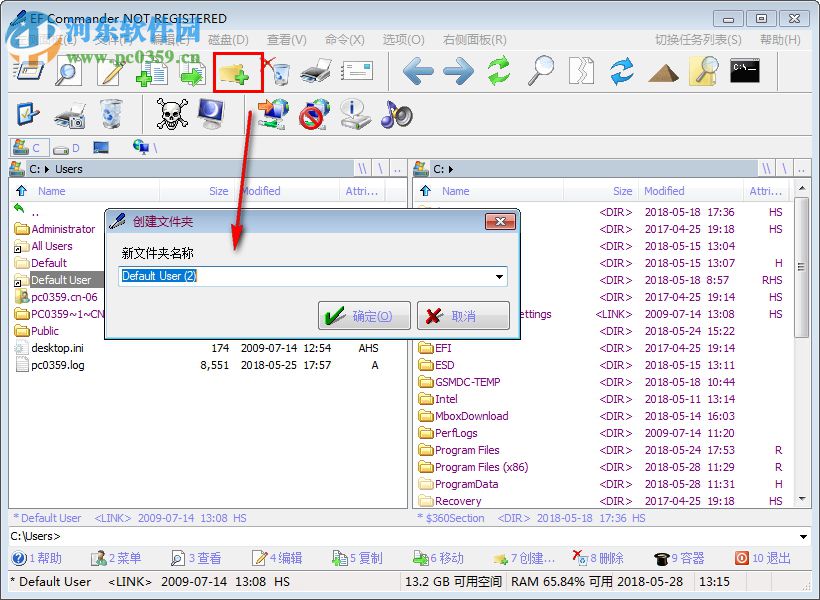Open the 选项(O) menu
The image size is (820, 600).
point(403,40)
